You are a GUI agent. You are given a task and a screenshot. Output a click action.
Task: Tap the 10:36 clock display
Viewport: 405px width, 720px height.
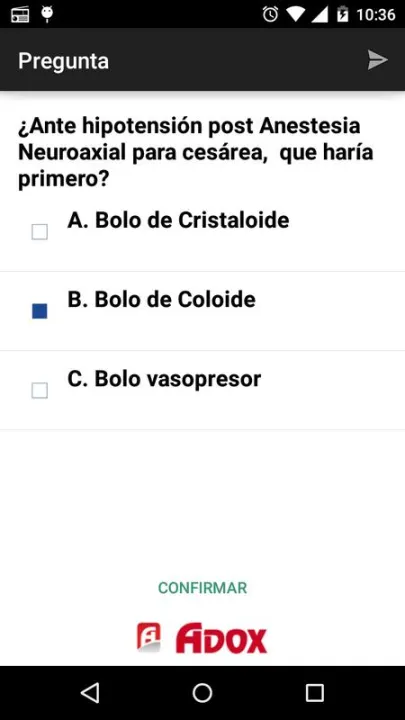[x=376, y=15]
